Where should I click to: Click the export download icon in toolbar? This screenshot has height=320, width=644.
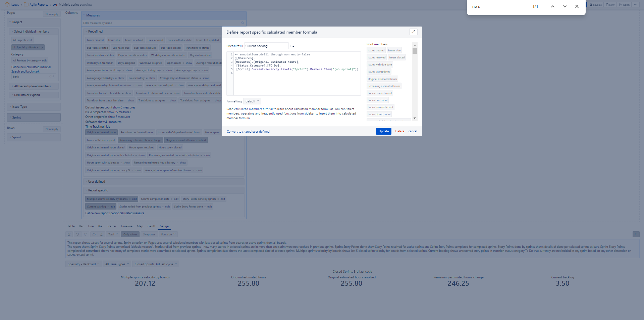[x=101, y=234]
